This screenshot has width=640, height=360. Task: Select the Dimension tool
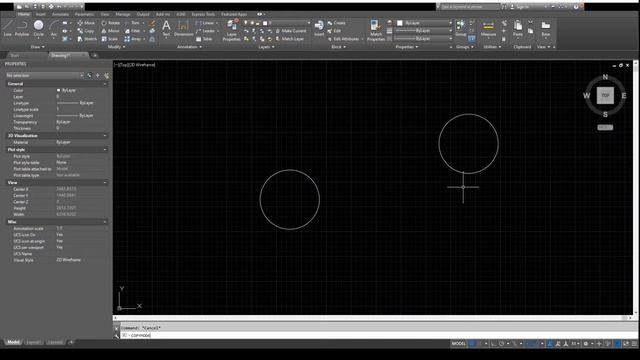(184, 28)
